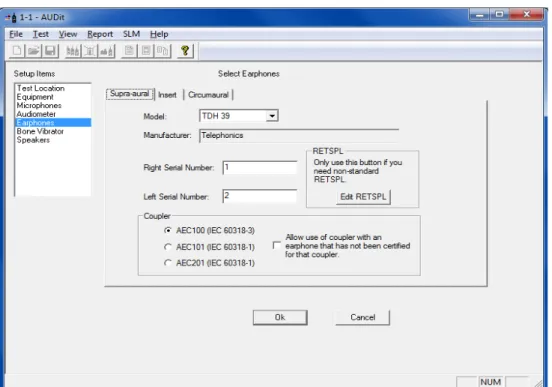The width and height of the screenshot is (552, 387).
Task: Enable allow use of uncertified coupler checkbox
Action: (277, 245)
